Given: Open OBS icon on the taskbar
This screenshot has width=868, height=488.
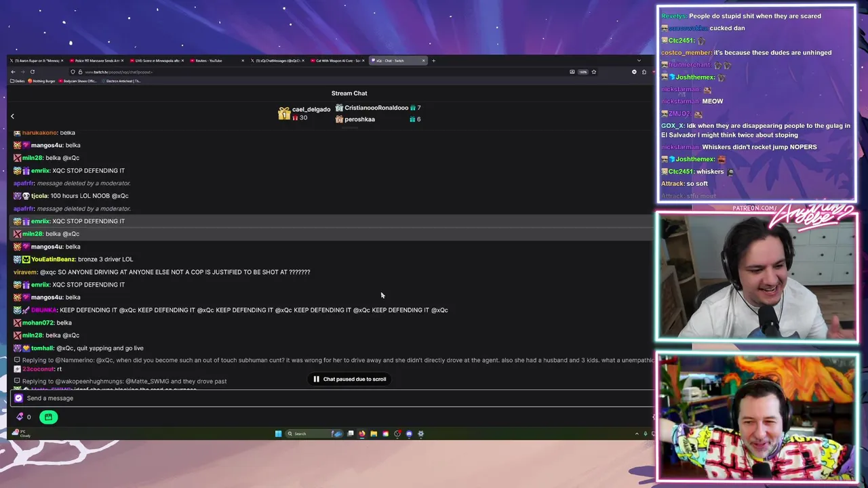Looking at the screenshot, I should (x=397, y=434).
